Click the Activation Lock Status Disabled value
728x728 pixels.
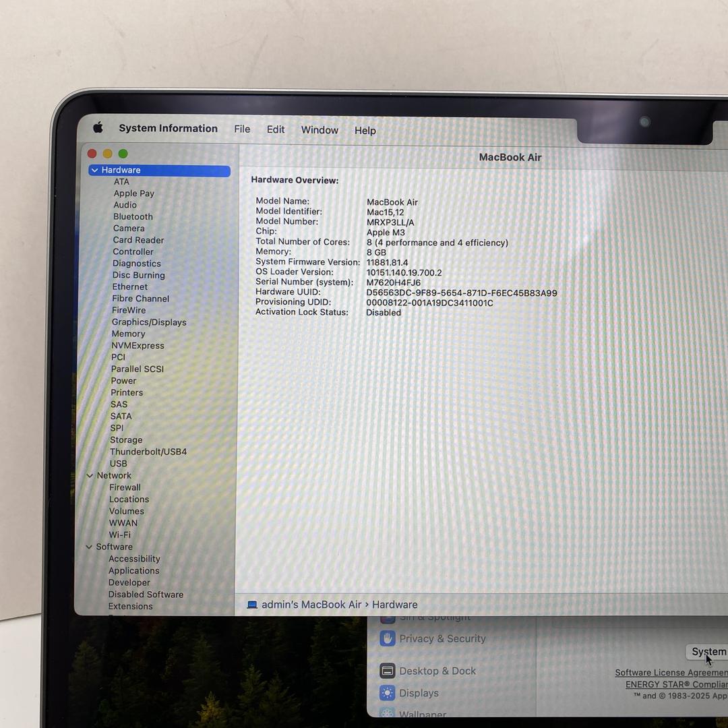coord(384,313)
